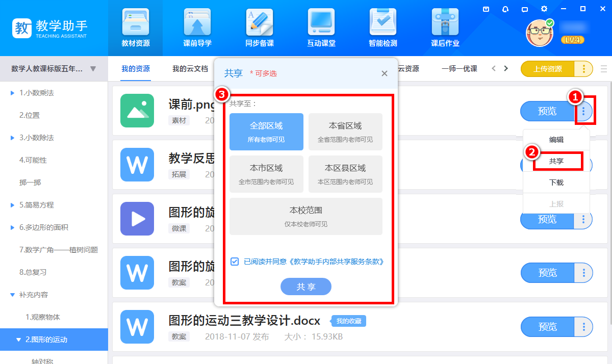612x364 pixels.
Task: Open the textbook selector dropdown arrow
Action: tap(93, 69)
